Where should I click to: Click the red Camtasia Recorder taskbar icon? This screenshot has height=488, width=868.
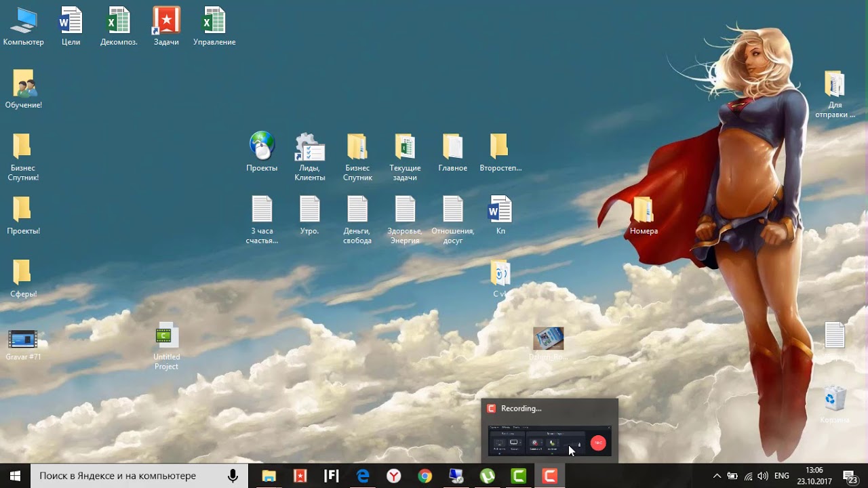click(550, 476)
